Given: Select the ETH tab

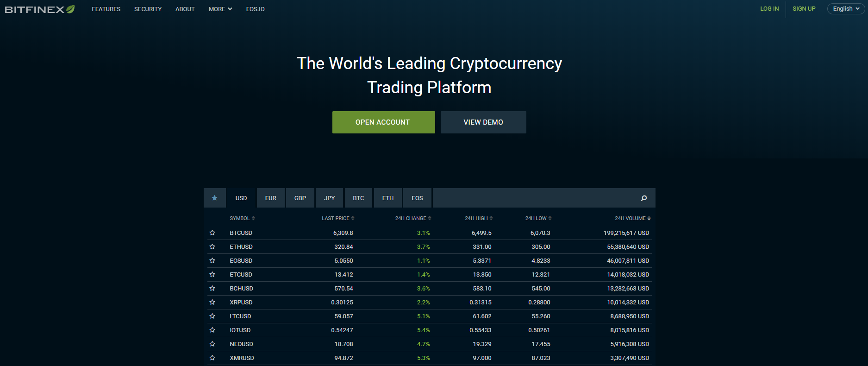Looking at the screenshot, I should tap(388, 198).
